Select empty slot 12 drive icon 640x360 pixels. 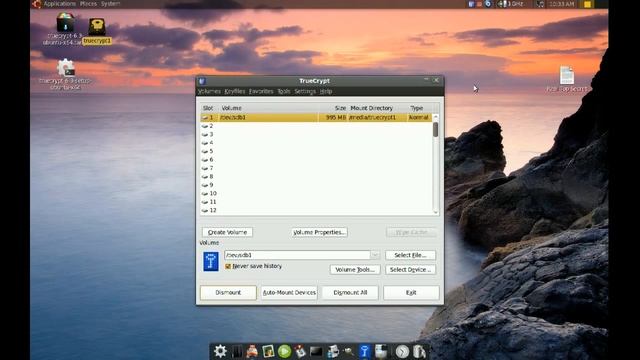(x=205, y=211)
